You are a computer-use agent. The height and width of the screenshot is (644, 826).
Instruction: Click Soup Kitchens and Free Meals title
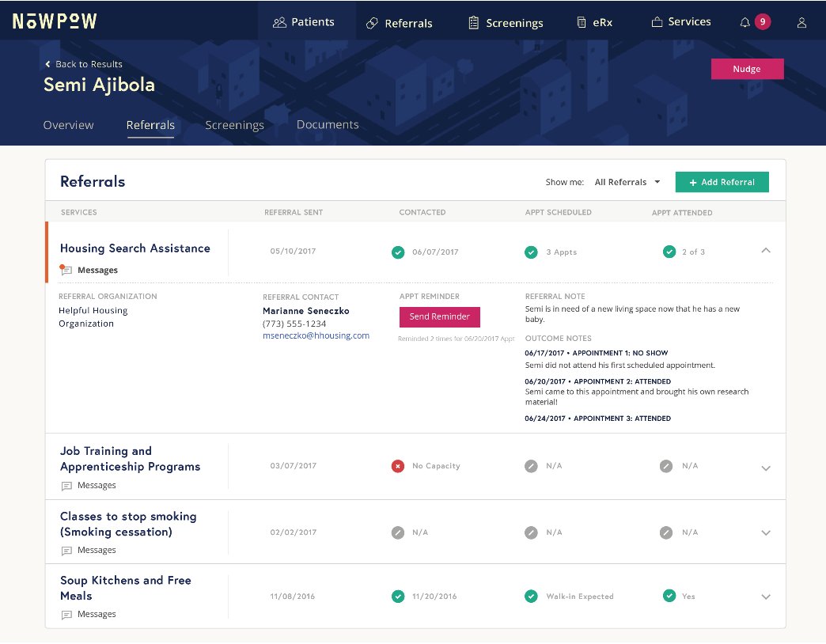pos(125,588)
